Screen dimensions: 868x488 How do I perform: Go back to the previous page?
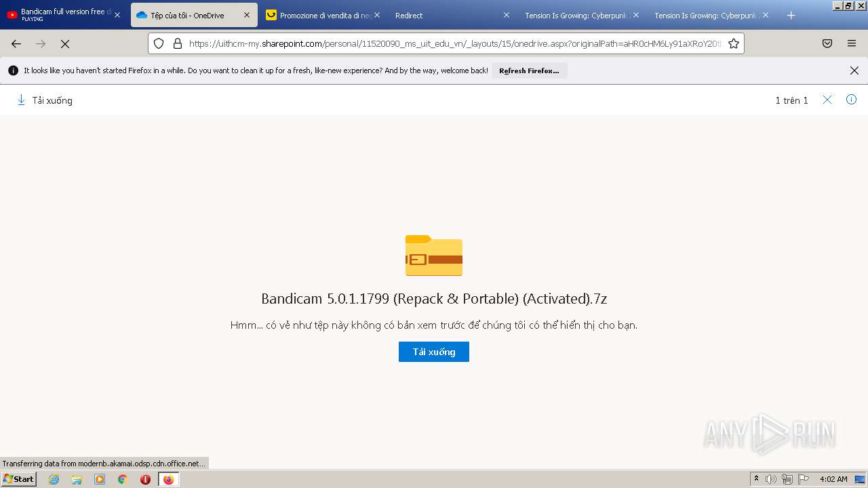[16, 43]
